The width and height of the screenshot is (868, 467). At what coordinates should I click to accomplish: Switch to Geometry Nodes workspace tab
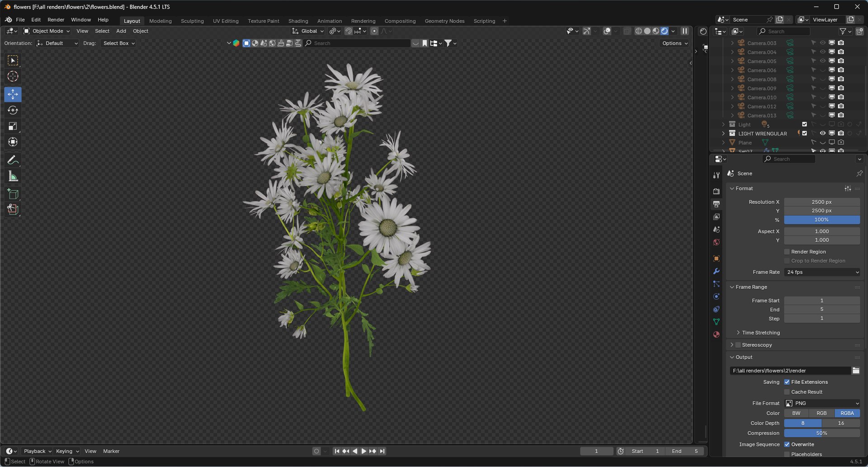coord(444,21)
